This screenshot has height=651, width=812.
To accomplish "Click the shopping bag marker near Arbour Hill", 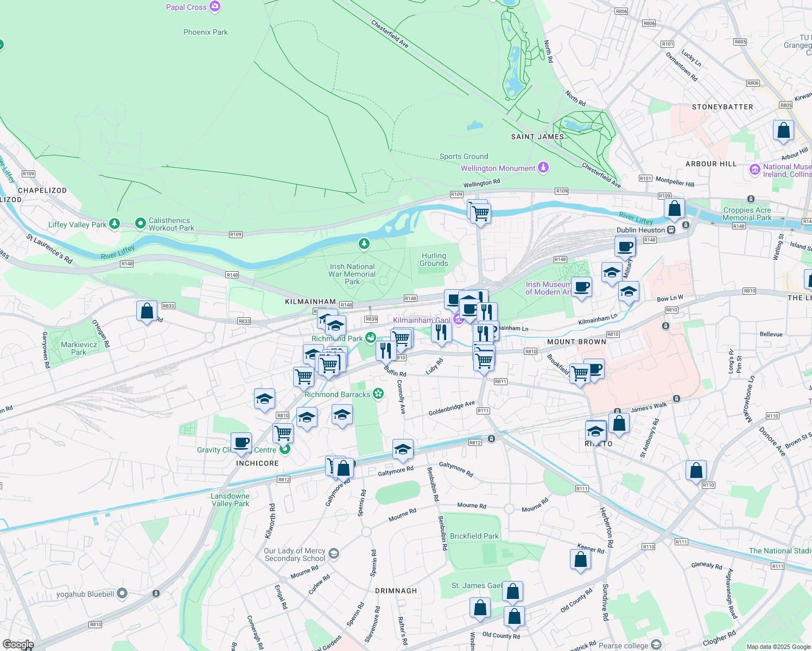I will (x=783, y=131).
